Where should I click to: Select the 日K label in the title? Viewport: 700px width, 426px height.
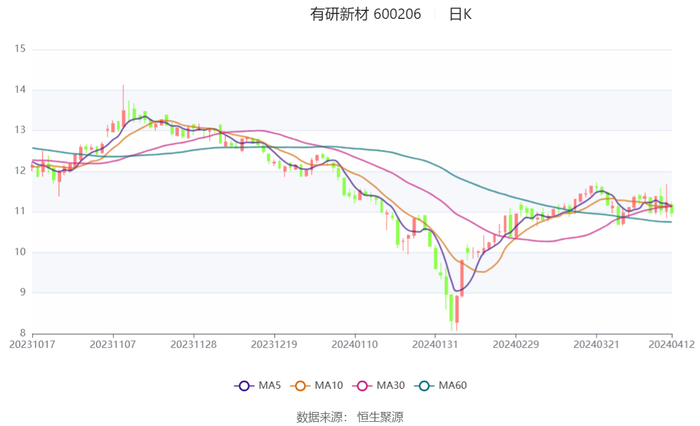[x=460, y=14]
